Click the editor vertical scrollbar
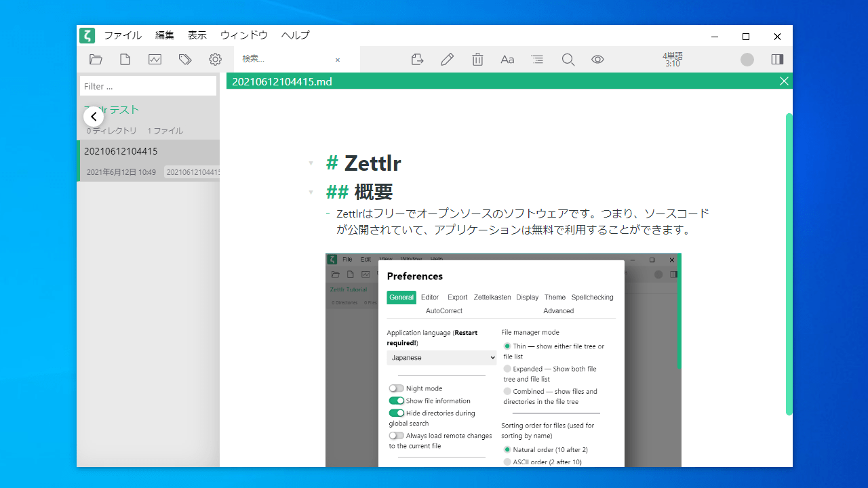This screenshot has width=868, height=488. pyautogui.click(x=789, y=264)
